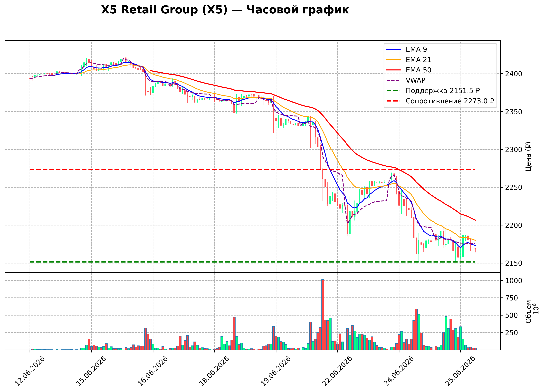
Task: Click price axis label 2250
Action: point(514,187)
